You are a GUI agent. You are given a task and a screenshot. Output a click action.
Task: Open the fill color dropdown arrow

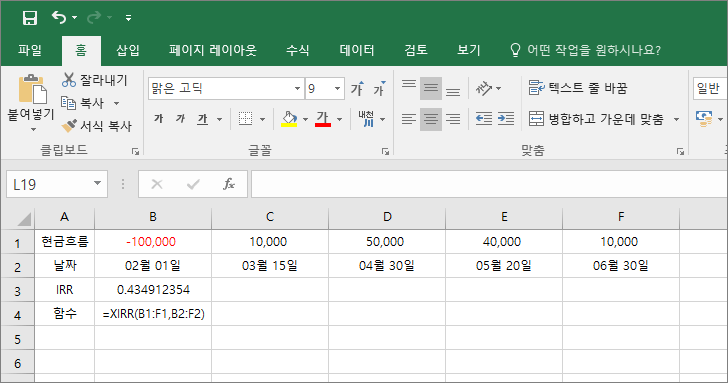305,119
